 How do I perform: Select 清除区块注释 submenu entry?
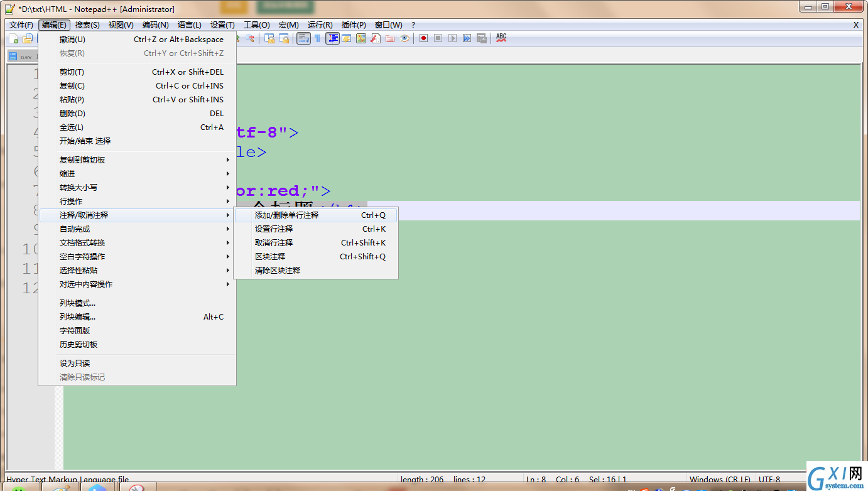tap(316, 270)
